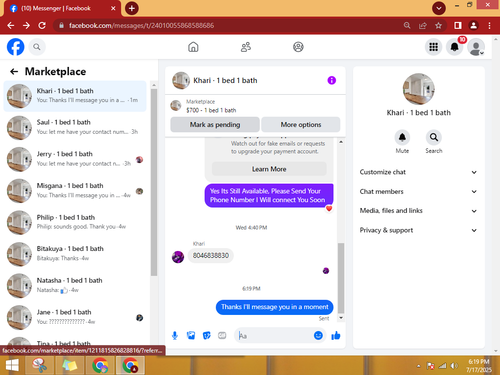500x375 pixels.
Task: Open the Groups icon in top navigation
Action: point(298,47)
